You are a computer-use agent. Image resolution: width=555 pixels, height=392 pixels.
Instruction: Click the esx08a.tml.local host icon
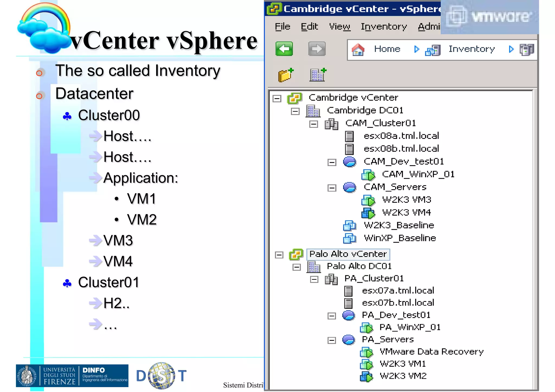(x=349, y=136)
